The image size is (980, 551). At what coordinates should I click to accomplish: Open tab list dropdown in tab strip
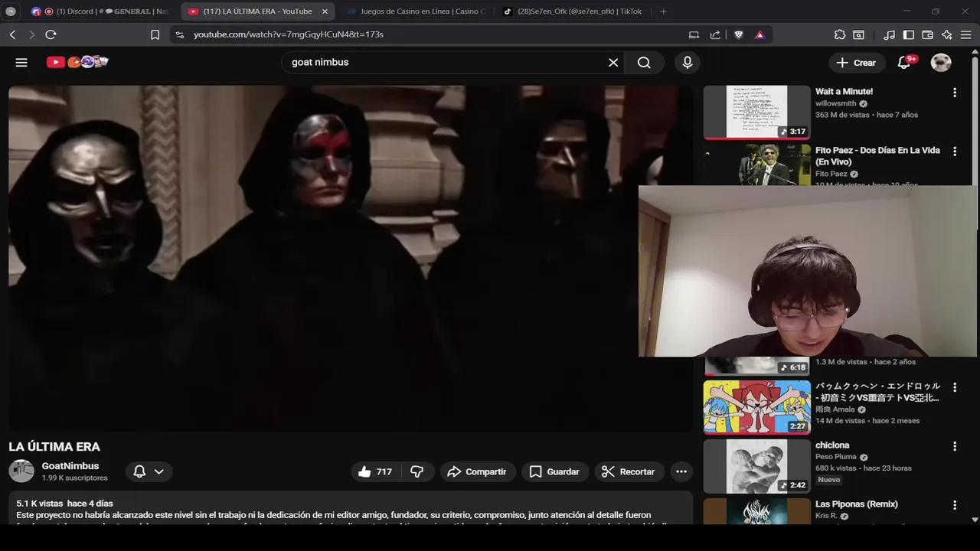point(11,11)
